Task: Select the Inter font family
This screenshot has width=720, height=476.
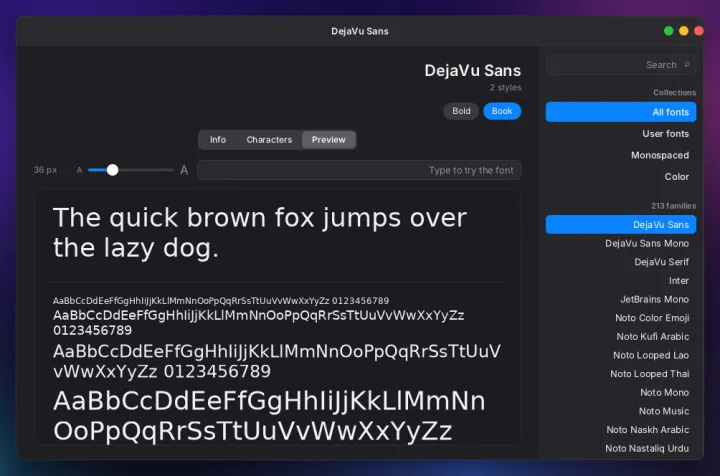Action: click(x=621, y=280)
